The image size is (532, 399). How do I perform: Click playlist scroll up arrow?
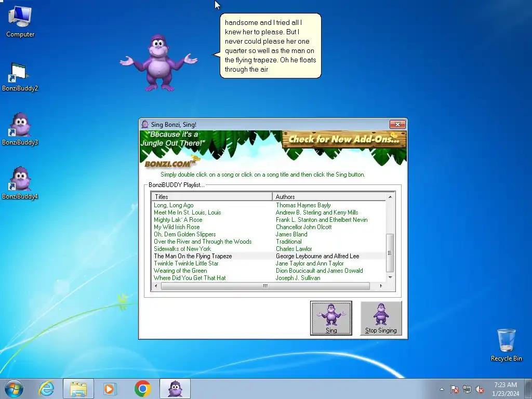(390, 197)
